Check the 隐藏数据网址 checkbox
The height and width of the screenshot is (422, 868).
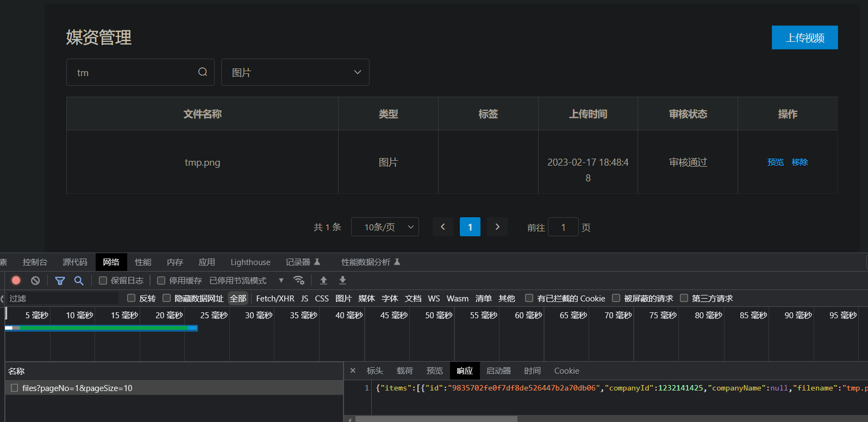pos(167,298)
